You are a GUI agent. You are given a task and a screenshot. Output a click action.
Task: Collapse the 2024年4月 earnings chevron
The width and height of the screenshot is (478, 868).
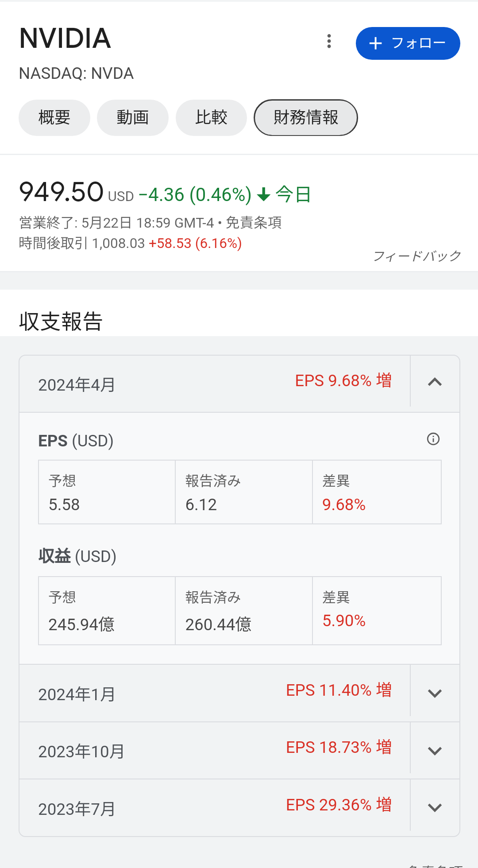(x=435, y=382)
